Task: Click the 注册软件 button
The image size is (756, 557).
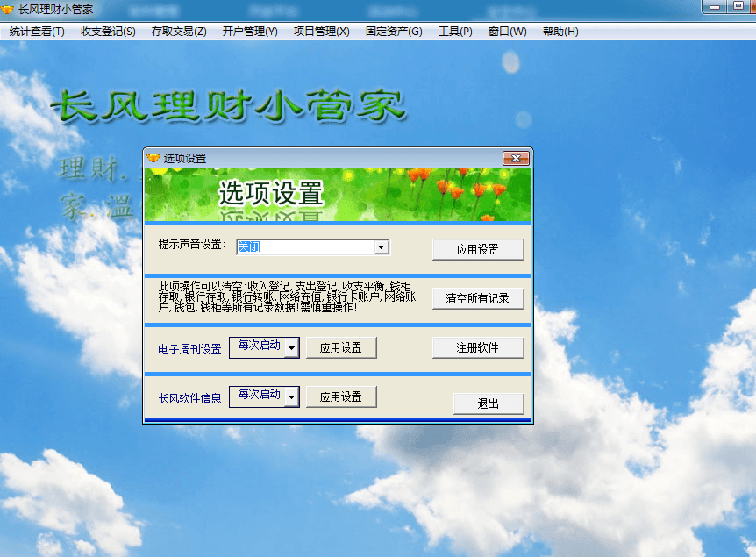Action: 477,347
